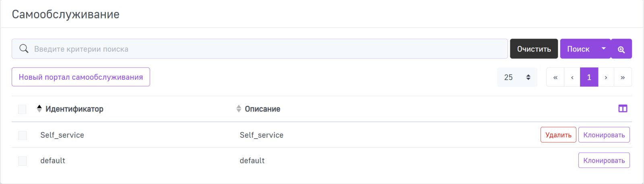
Task: Open the Поиск button dropdown arrow
Action: click(x=603, y=49)
